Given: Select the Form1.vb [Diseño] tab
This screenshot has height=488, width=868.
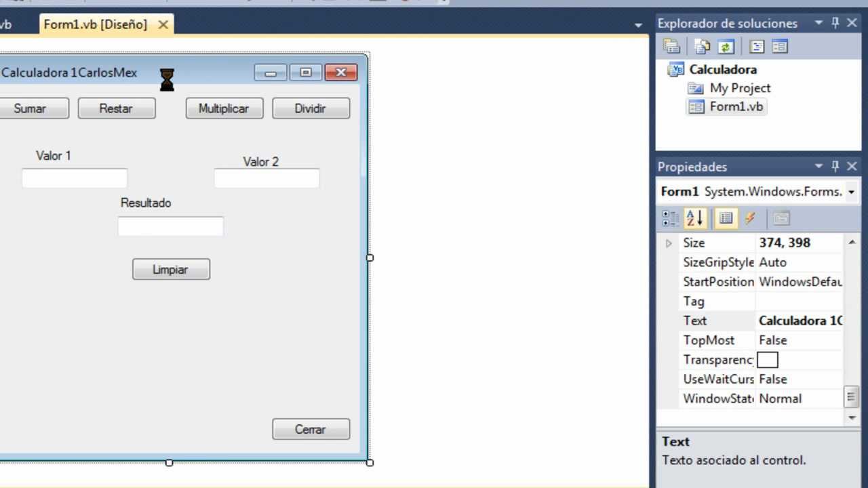Looking at the screenshot, I should pos(96,24).
